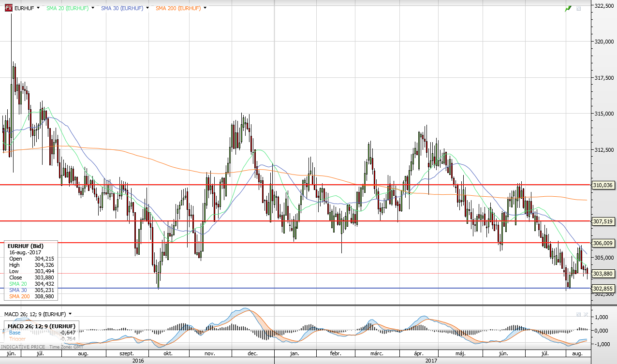Click the Low 303,494 row
Viewport: 617px width, 364px height.
[31, 271]
